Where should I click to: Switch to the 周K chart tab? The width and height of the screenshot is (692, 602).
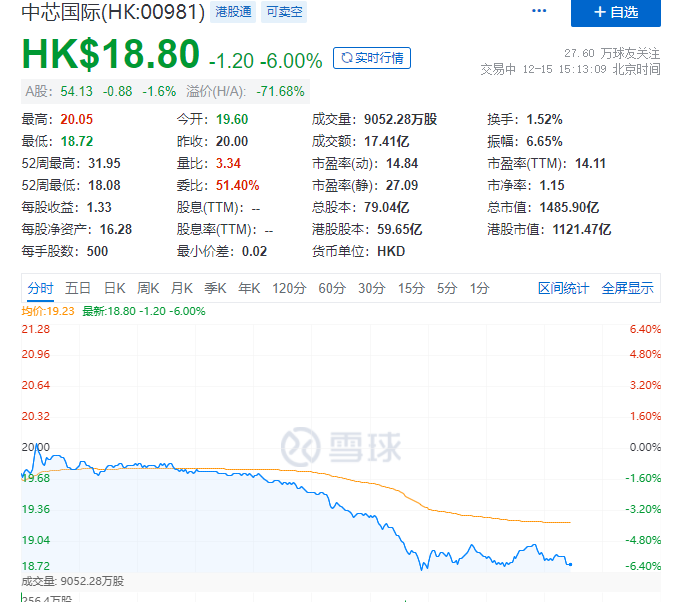coord(148,288)
